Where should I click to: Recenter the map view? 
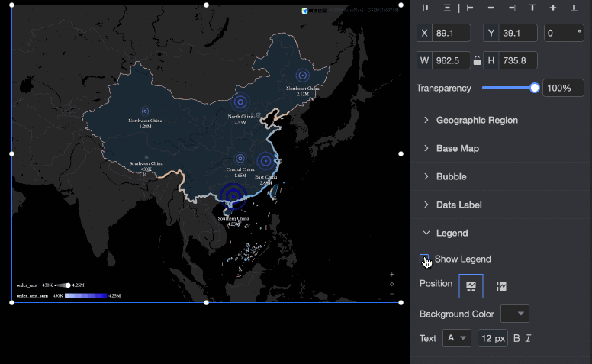click(x=392, y=284)
